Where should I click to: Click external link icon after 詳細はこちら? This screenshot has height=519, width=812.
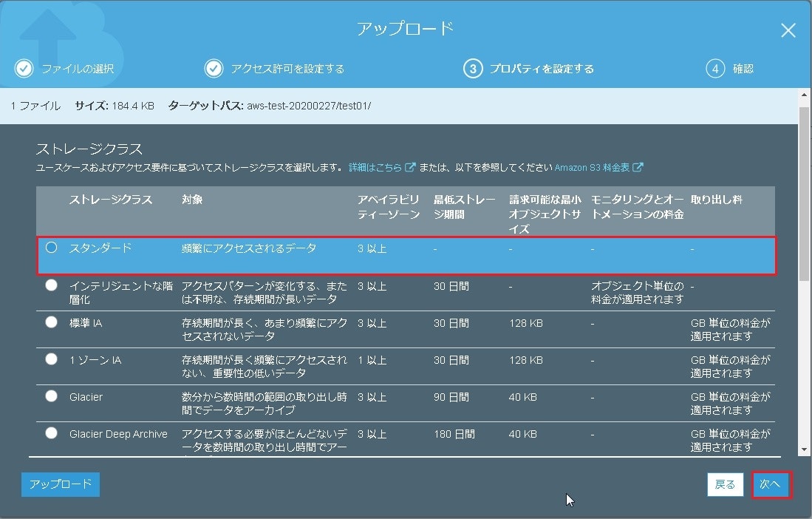[410, 167]
